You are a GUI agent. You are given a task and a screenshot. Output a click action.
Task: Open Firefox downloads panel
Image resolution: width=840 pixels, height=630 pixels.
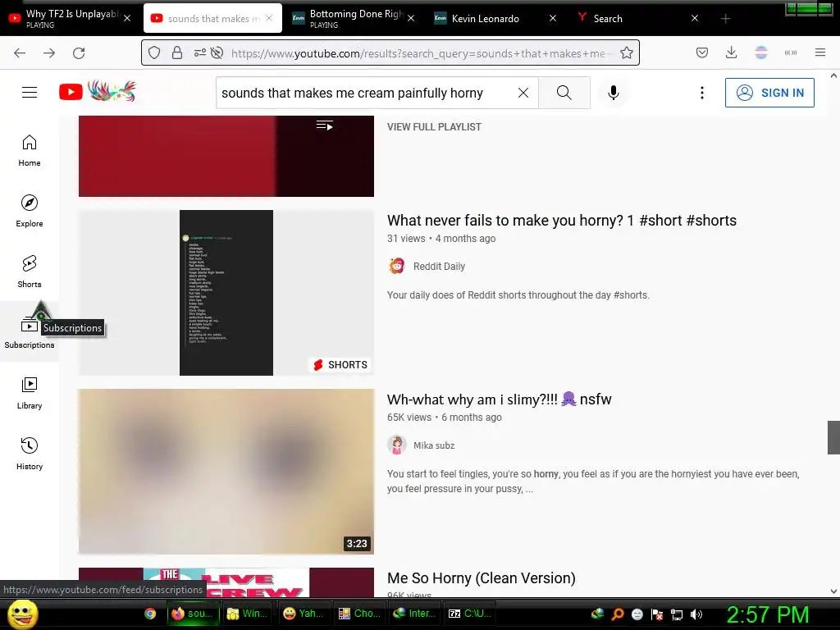click(x=731, y=52)
